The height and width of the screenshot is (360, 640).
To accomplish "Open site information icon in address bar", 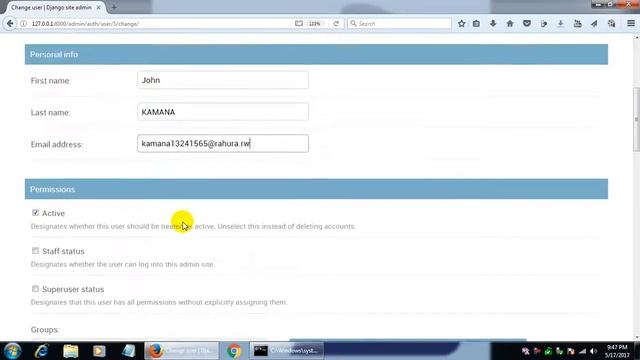I will [24, 24].
